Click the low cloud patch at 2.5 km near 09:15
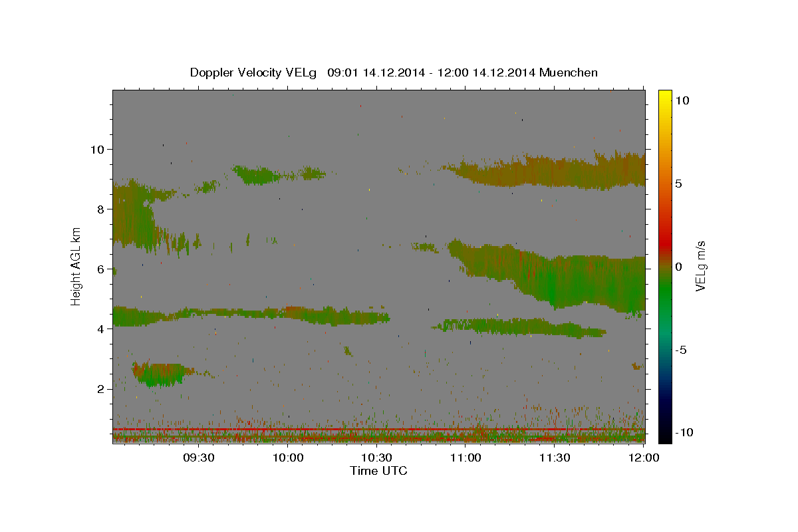The width and height of the screenshot is (798, 532). coord(158,374)
